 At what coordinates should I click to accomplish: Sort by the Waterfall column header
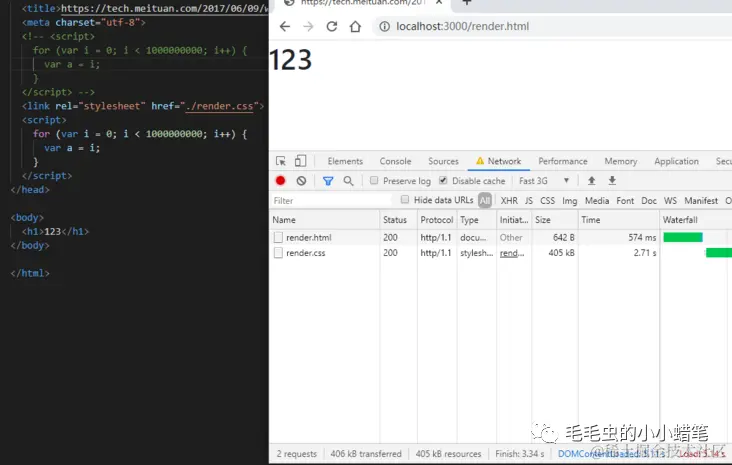click(x=696, y=220)
